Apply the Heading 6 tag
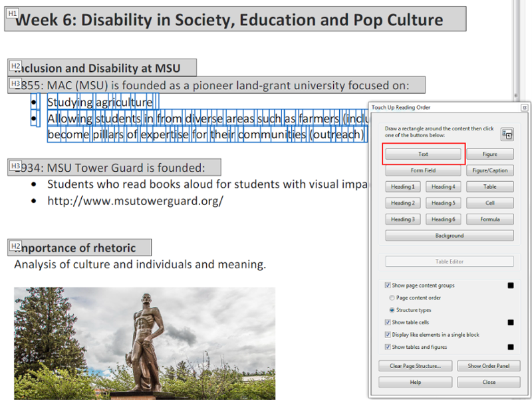 (x=444, y=219)
